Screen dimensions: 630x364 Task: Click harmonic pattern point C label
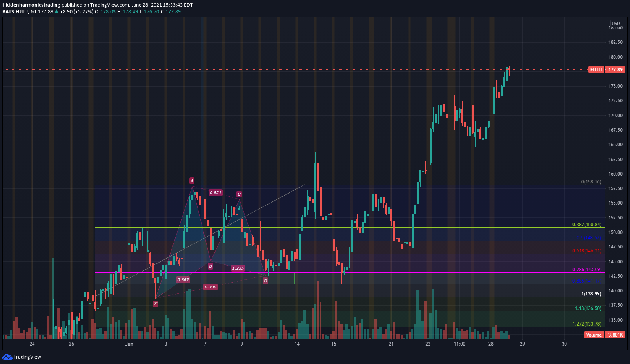tap(239, 194)
